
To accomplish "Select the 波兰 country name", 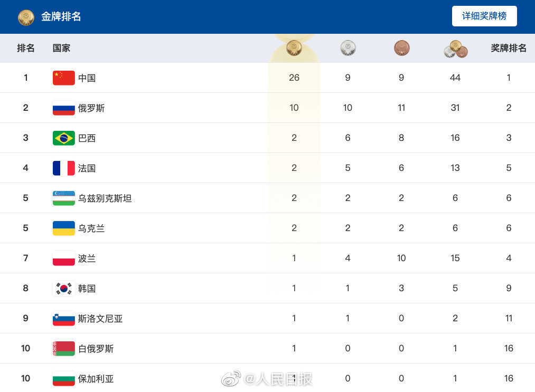I will (87, 259).
